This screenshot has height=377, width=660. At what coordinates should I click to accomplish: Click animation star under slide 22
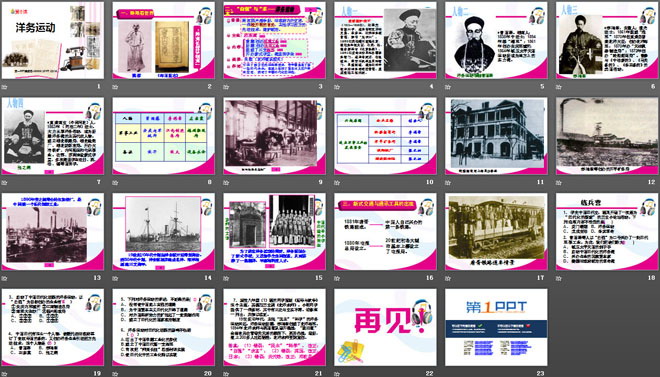tap(337, 374)
